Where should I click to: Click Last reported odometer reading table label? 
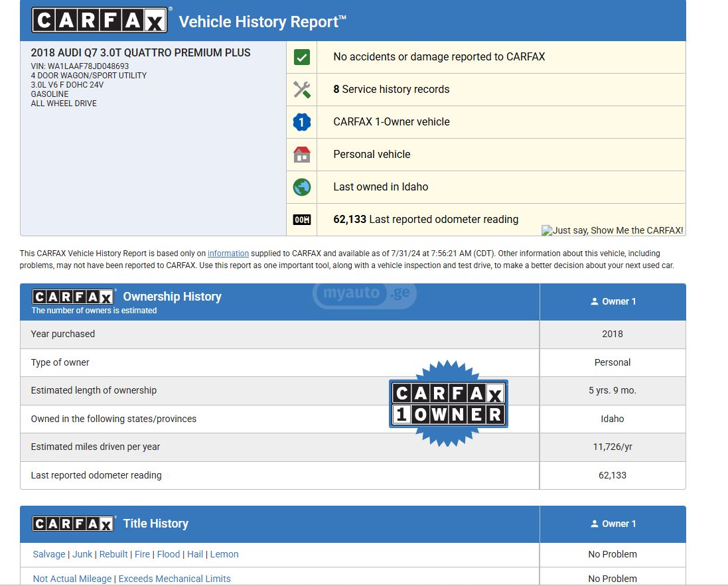coord(96,475)
